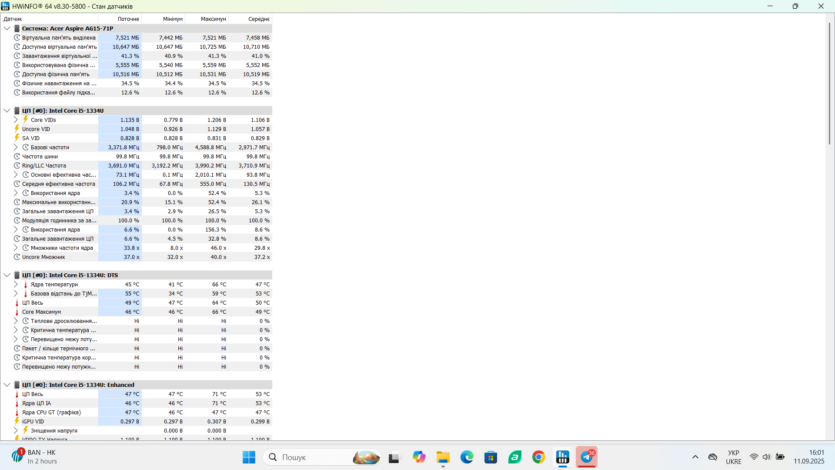Click the Wi-Fi icon in system tray
This screenshot has width=835, height=470.
pyautogui.click(x=754, y=457)
